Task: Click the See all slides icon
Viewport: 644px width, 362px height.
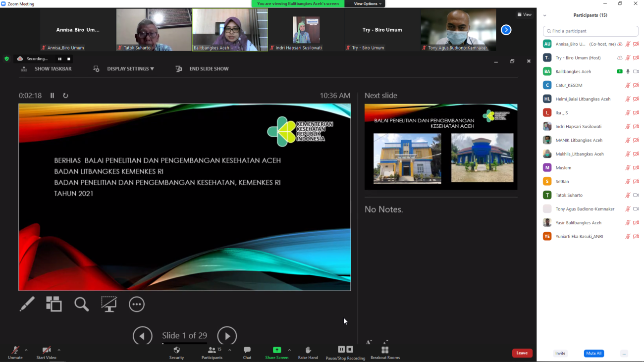Action: click(x=54, y=304)
